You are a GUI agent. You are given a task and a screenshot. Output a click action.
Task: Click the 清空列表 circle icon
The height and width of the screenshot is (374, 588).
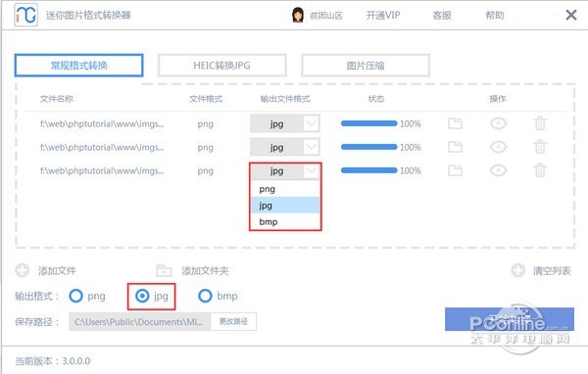coord(518,270)
